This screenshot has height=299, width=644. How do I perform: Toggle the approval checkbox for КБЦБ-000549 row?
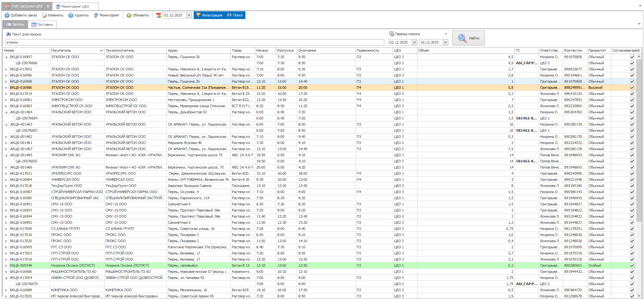coord(632,265)
